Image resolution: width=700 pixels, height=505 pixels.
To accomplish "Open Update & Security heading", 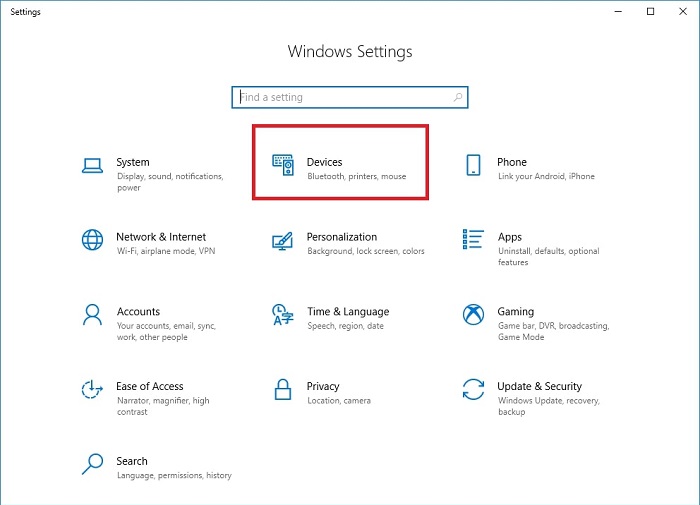I will coord(540,386).
